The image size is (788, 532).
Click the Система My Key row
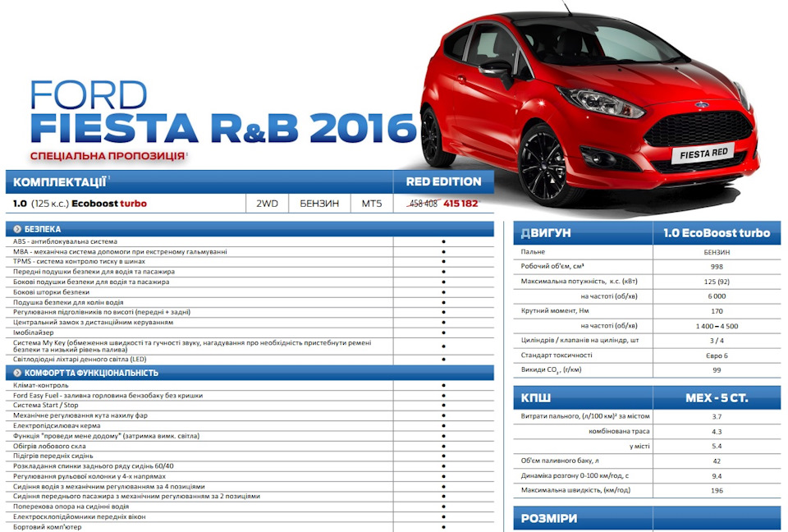pos(250,346)
